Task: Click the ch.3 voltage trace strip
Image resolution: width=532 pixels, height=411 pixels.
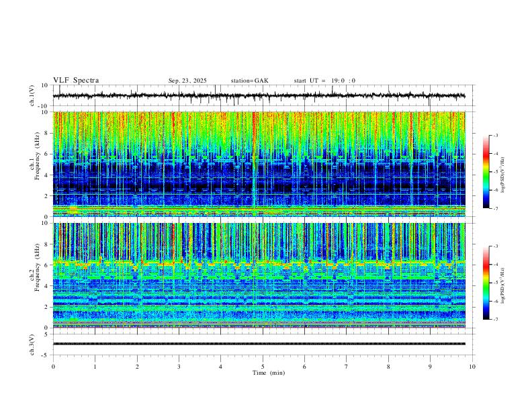Action: coord(259,344)
